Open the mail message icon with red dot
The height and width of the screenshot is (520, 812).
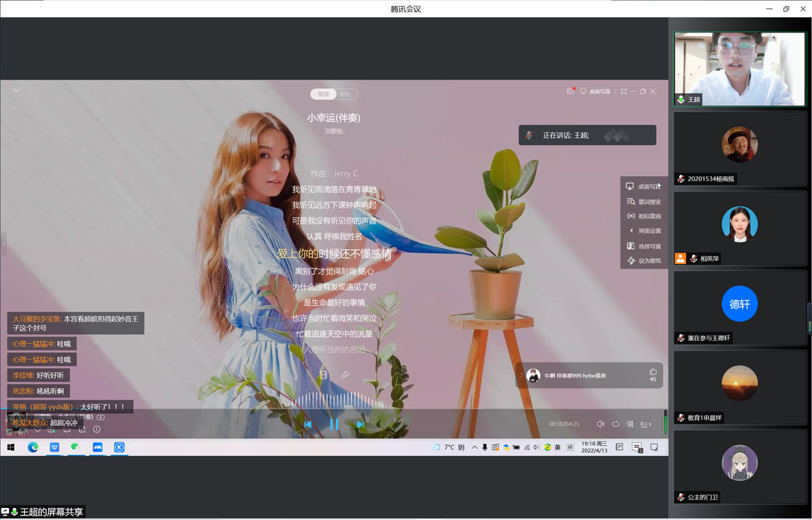pyautogui.click(x=571, y=91)
